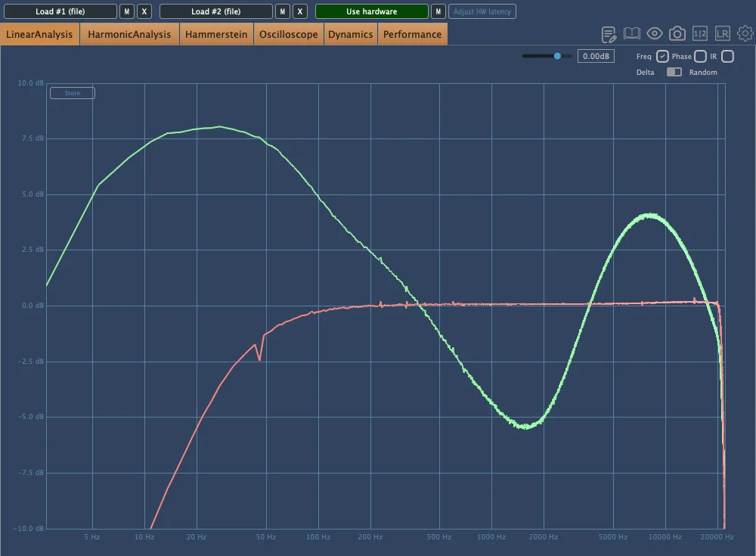
Task: Click the X button beside Load #1
Action: click(x=144, y=11)
